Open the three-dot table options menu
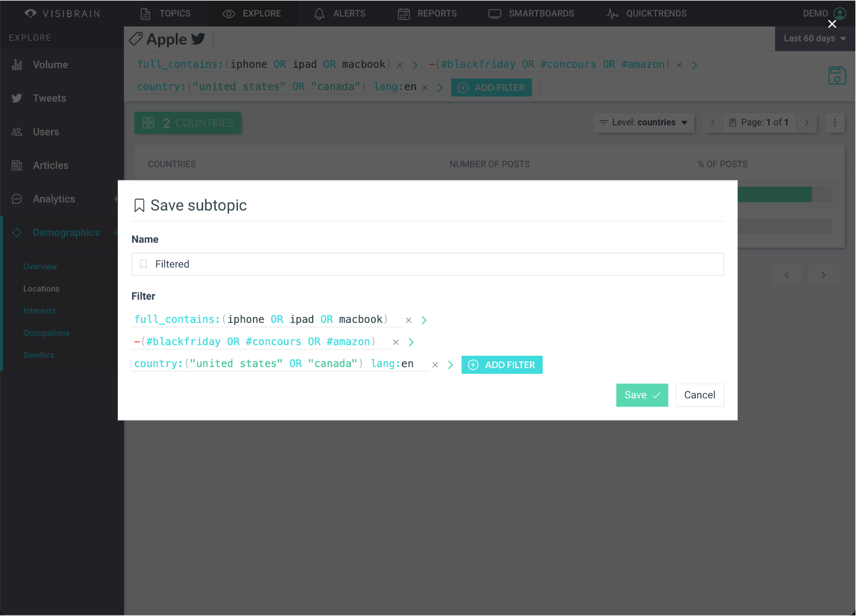857x616 pixels. (835, 123)
